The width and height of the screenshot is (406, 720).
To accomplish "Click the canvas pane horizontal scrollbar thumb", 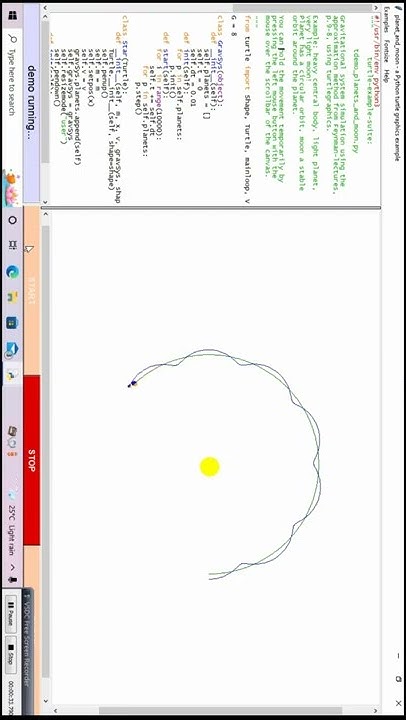I will coord(45,452).
